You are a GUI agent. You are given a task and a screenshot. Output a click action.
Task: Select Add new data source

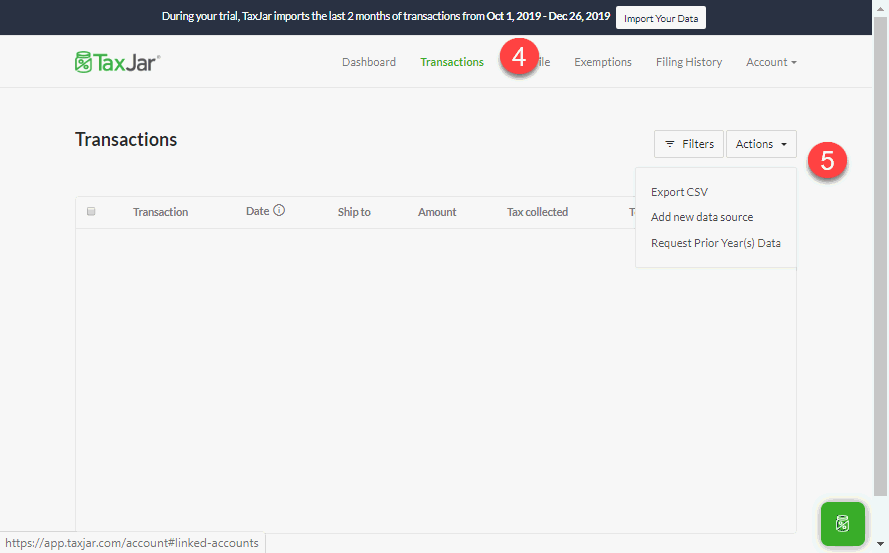click(701, 217)
